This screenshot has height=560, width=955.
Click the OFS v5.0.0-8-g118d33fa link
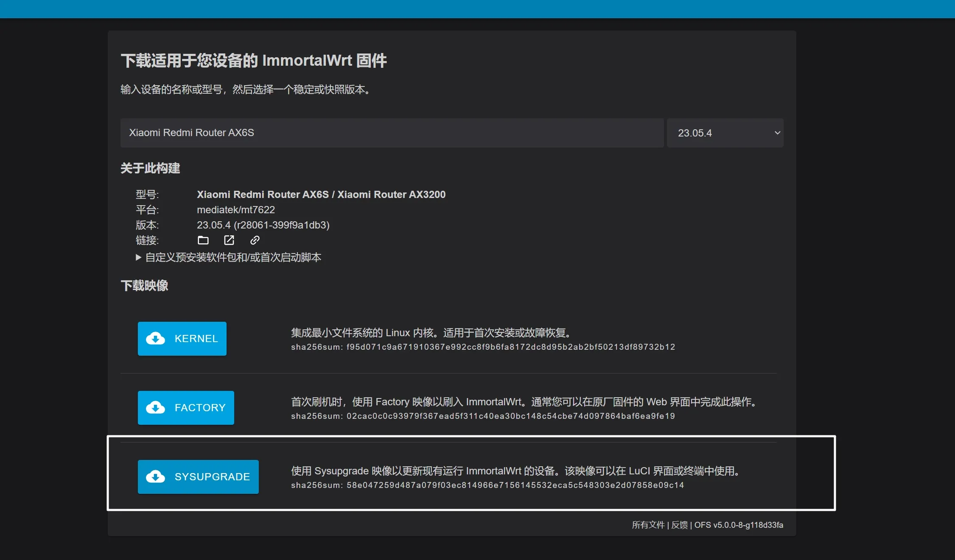[x=739, y=525]
